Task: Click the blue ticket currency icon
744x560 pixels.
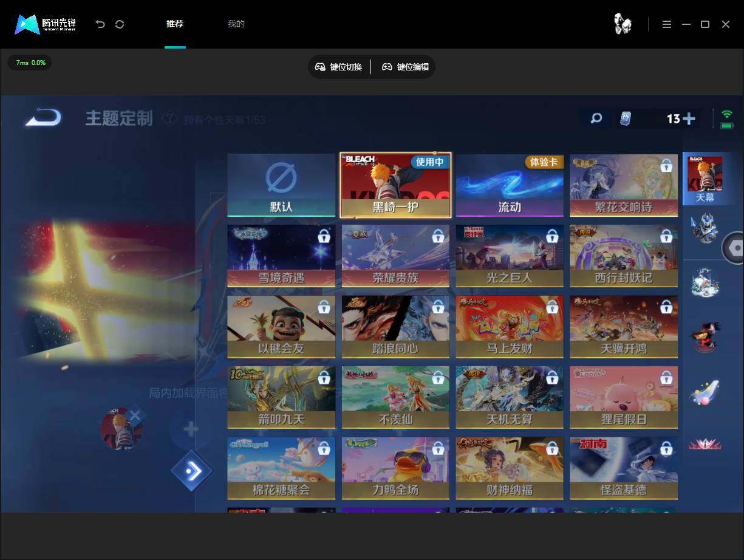Action: pos(625,118)
